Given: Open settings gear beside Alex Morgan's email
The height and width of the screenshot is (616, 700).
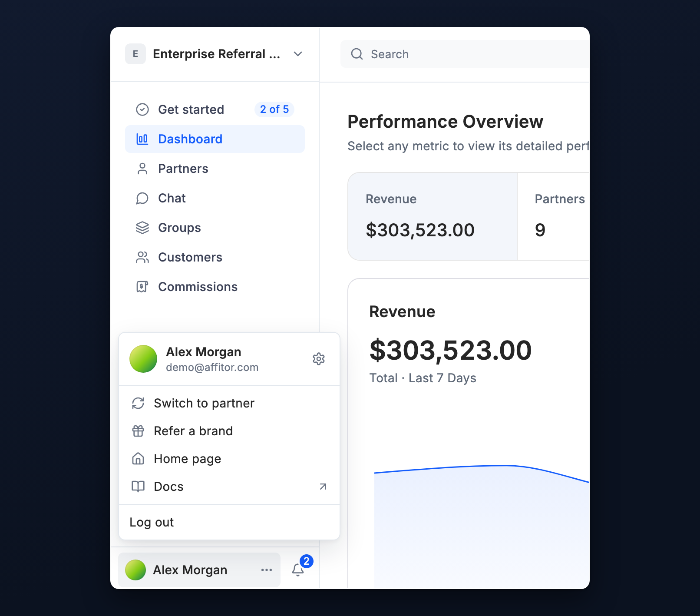Looking at the screenshot, I should click(319, 359).
